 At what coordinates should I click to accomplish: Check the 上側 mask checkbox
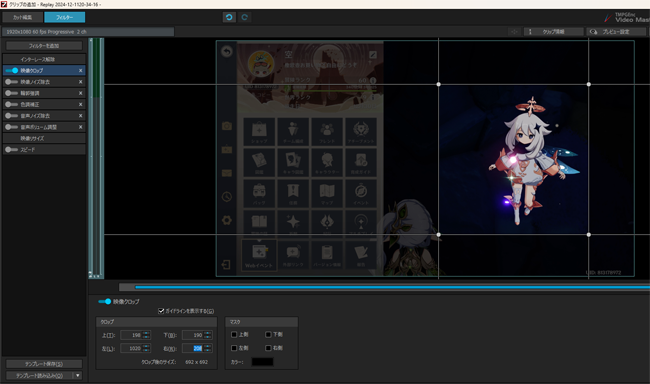[234, 334]
